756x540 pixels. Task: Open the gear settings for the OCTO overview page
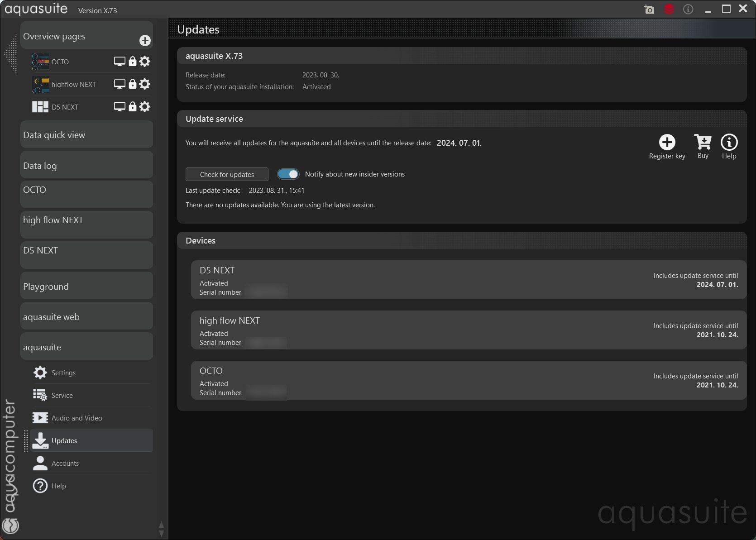(x=145, y=62)
